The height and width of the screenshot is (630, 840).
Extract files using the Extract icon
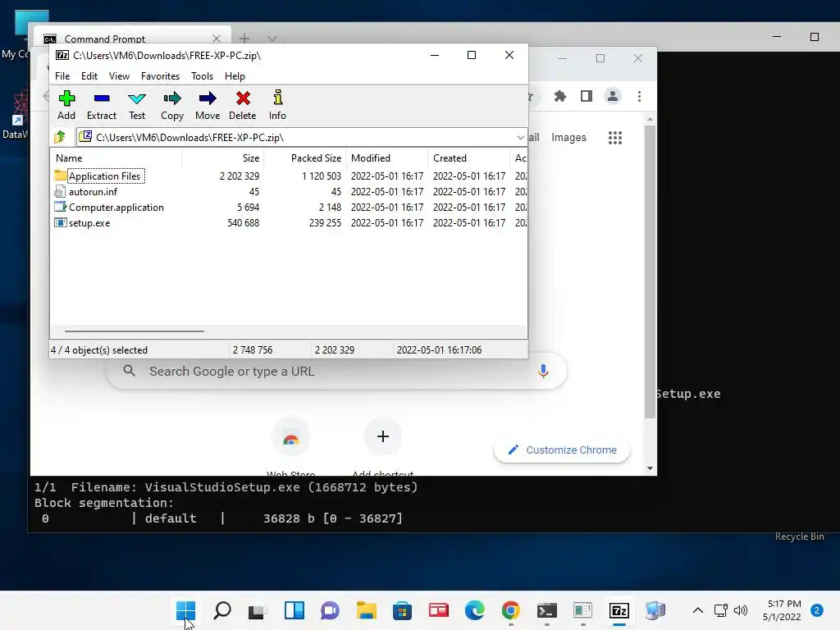[x=101, y=105]
